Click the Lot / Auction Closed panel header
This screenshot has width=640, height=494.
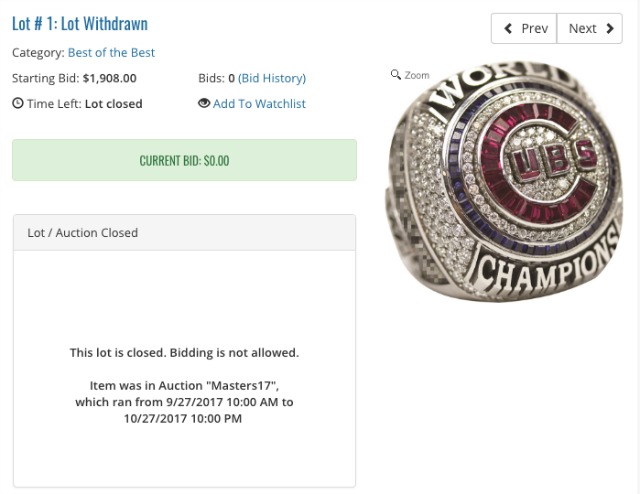(x=184, y=232)
